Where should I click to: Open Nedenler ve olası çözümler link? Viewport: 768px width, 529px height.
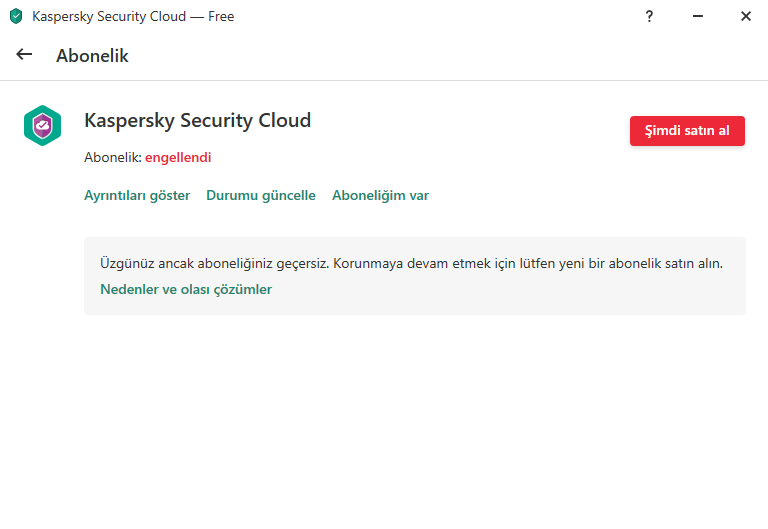(186, 289)
